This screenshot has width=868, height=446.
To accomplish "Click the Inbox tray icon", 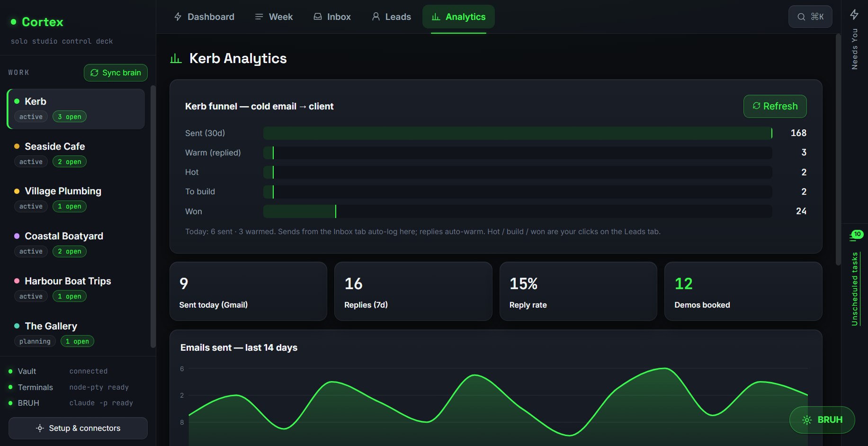I will tap(318, 17).
